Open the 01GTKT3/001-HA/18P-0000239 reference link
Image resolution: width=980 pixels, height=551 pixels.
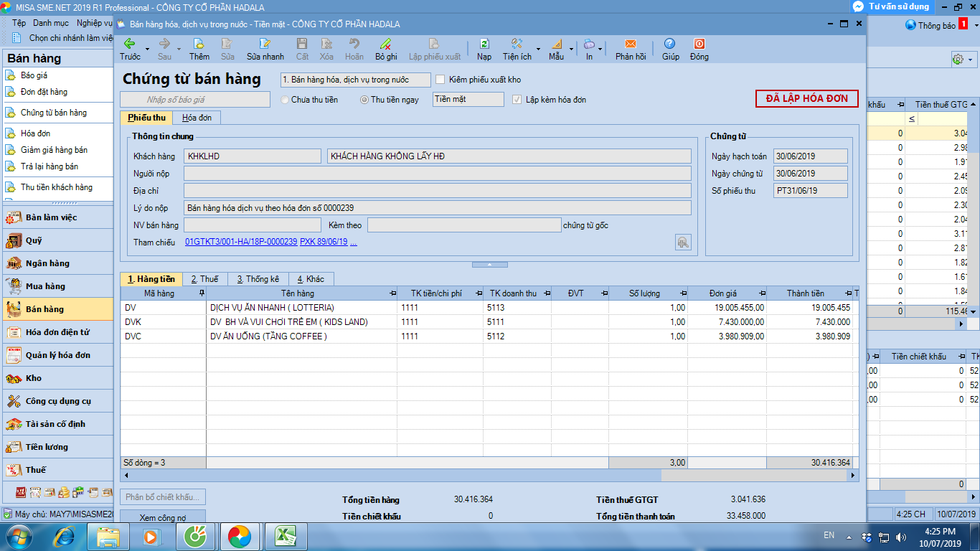[x=241, y=242]
